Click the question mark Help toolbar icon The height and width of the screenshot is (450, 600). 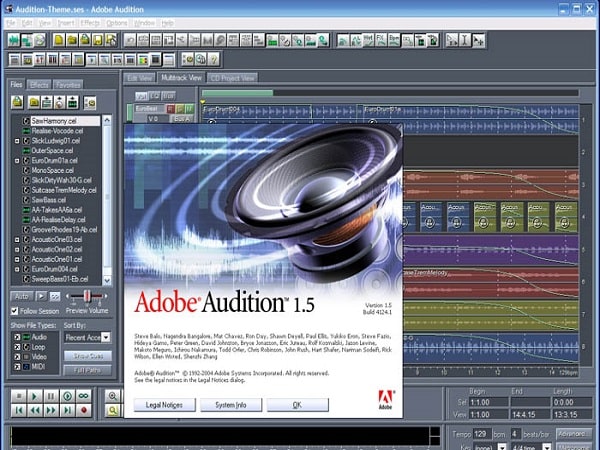click(x=214, y=59)
